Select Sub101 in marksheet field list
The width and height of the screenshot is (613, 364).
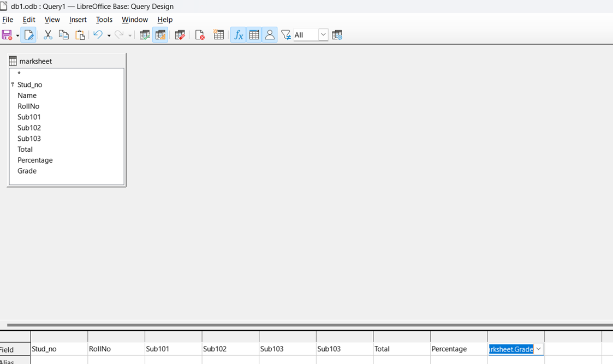[29, 117]
